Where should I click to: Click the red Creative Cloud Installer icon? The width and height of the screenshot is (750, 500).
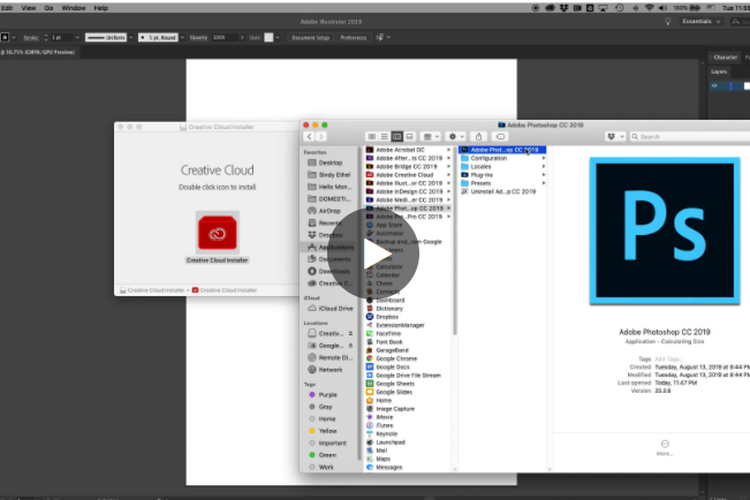pos(217,232)
